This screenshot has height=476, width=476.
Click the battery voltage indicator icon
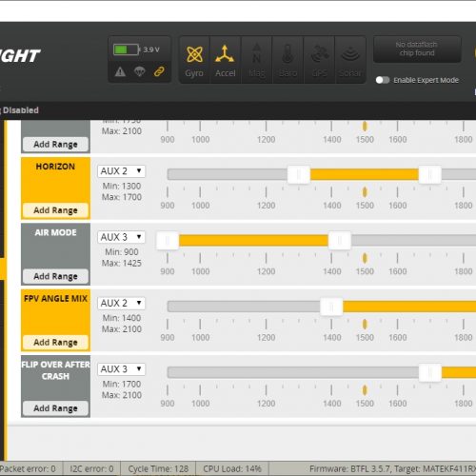click(x=126, y=50)
